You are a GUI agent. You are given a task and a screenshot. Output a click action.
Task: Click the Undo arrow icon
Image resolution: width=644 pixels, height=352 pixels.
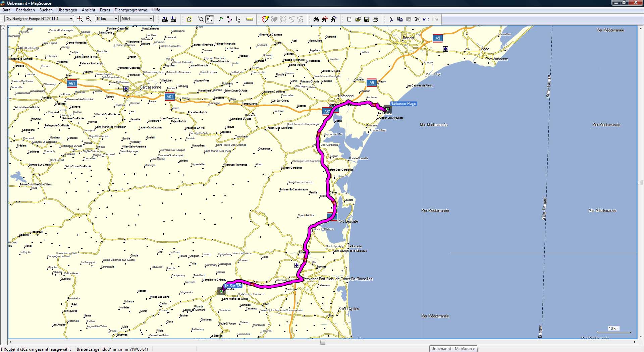[x=426, y=19]
